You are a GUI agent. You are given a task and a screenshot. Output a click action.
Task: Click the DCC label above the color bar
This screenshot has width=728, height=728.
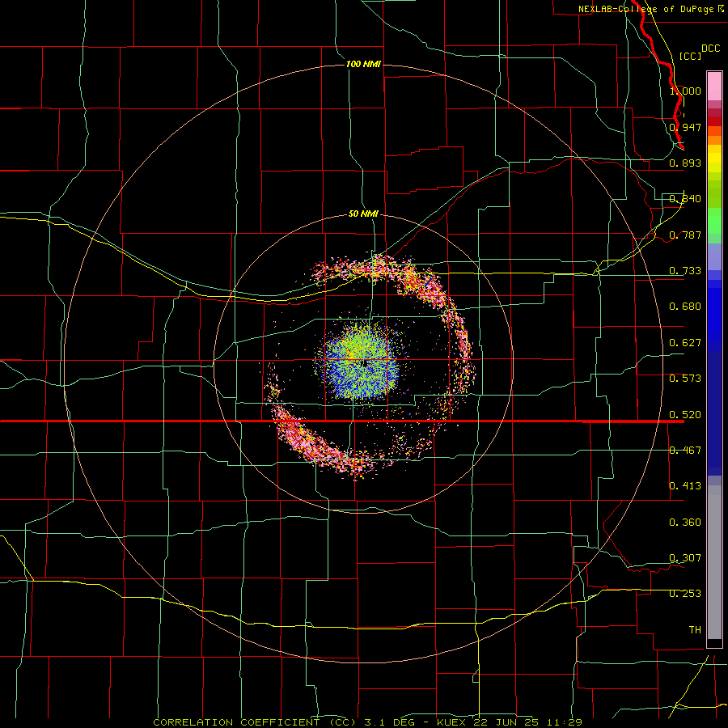[x=710, y=49]
